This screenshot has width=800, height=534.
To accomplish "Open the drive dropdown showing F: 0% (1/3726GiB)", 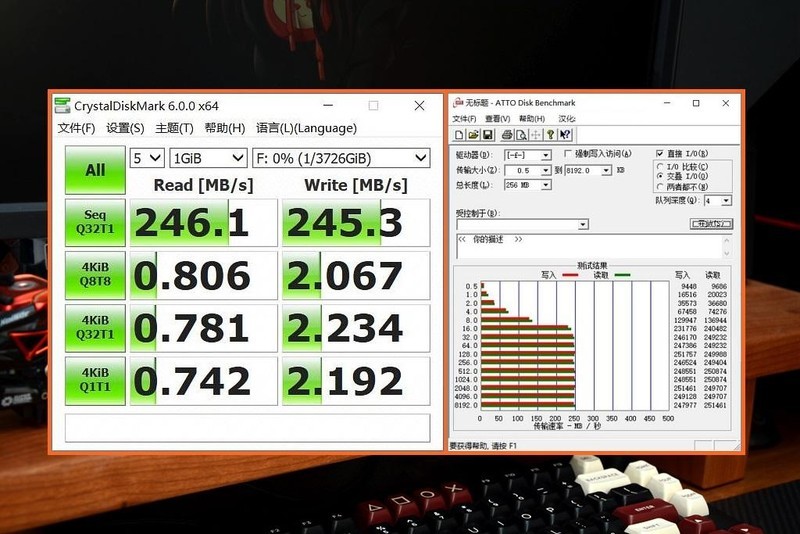I will tap(341, 158).
